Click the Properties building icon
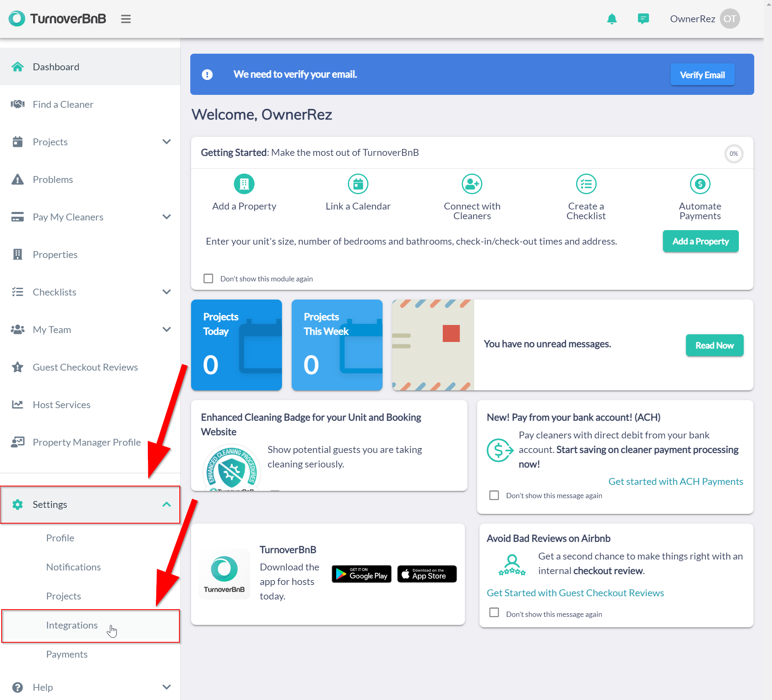772x700 pixels. click(17, 254)
